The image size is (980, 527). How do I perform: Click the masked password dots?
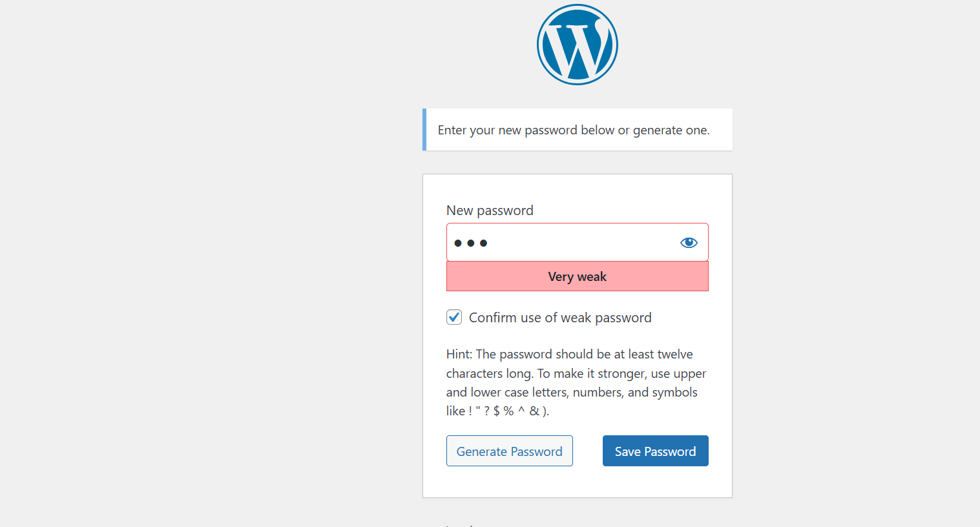click(x=470, y=243)
